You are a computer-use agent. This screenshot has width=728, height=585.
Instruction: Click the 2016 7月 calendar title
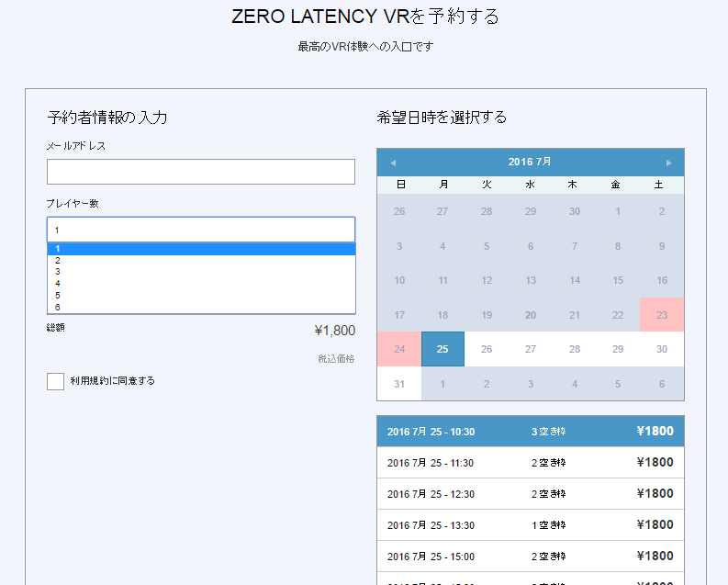coord(530,162)
